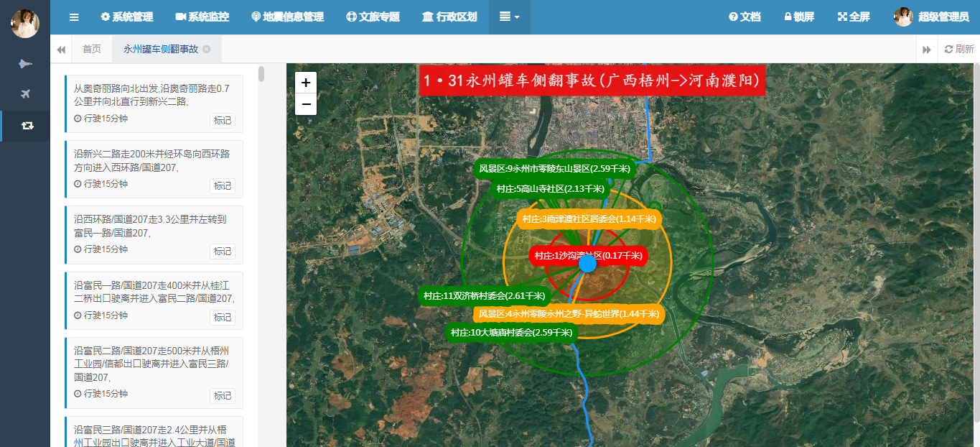
Task: Open 系统监控 menu
Action: point(202,17)
